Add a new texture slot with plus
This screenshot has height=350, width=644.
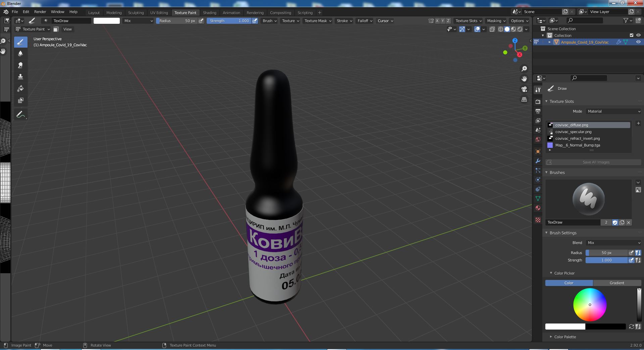pyautogui.click(x=638, y=123)
